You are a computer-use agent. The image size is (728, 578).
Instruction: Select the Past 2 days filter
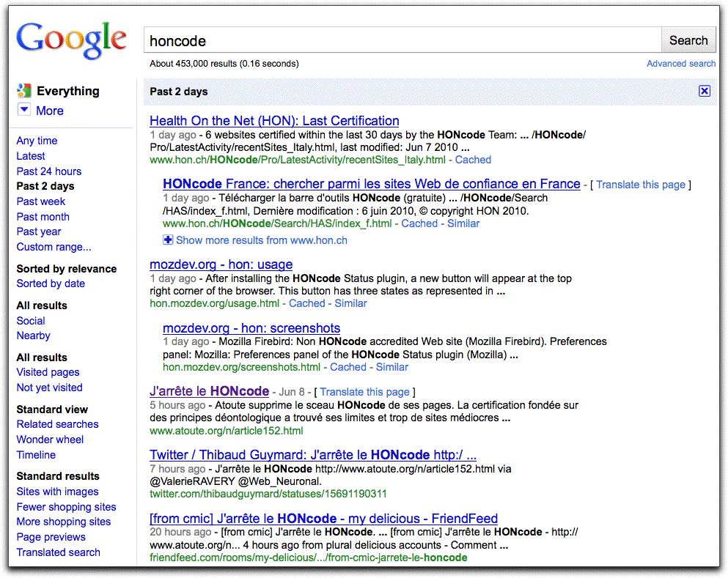(x=45, y=186)
